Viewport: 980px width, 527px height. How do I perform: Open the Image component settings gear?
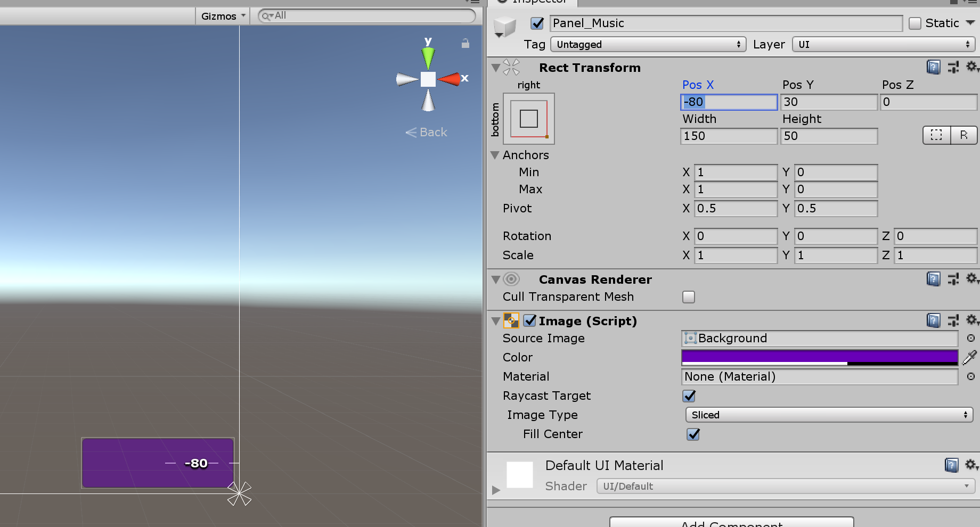[972, 320]
